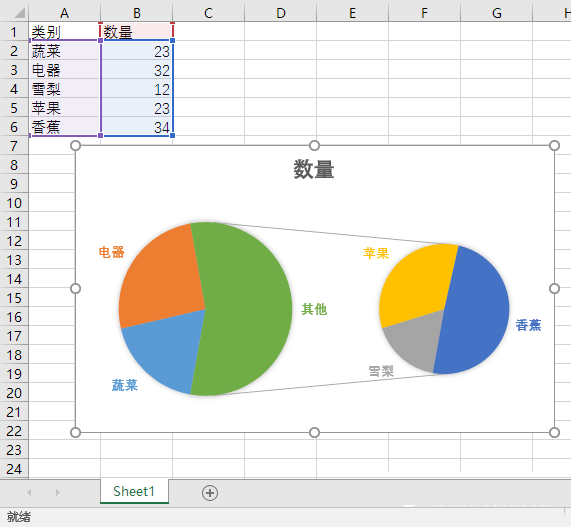Open the Sheet1 tab
The width and height of the screenshot is (571, 527).
[x=134, y=491]
